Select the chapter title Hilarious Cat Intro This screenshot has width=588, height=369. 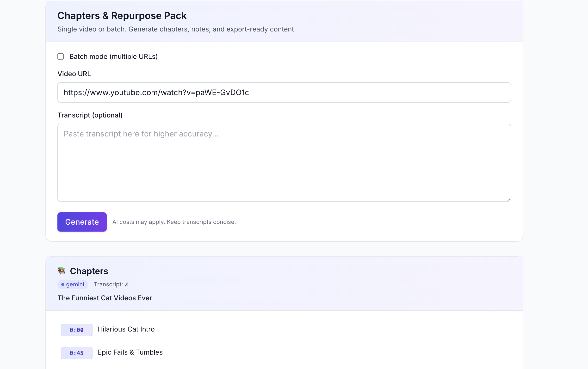[126, 329]
